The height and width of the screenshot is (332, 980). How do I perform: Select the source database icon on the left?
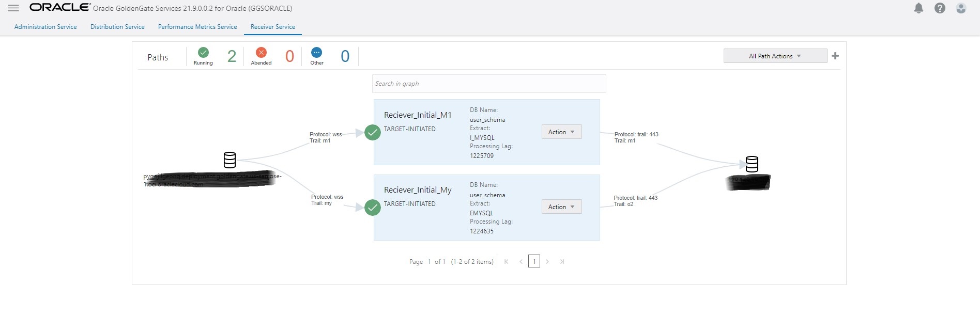tap(229, 160)
